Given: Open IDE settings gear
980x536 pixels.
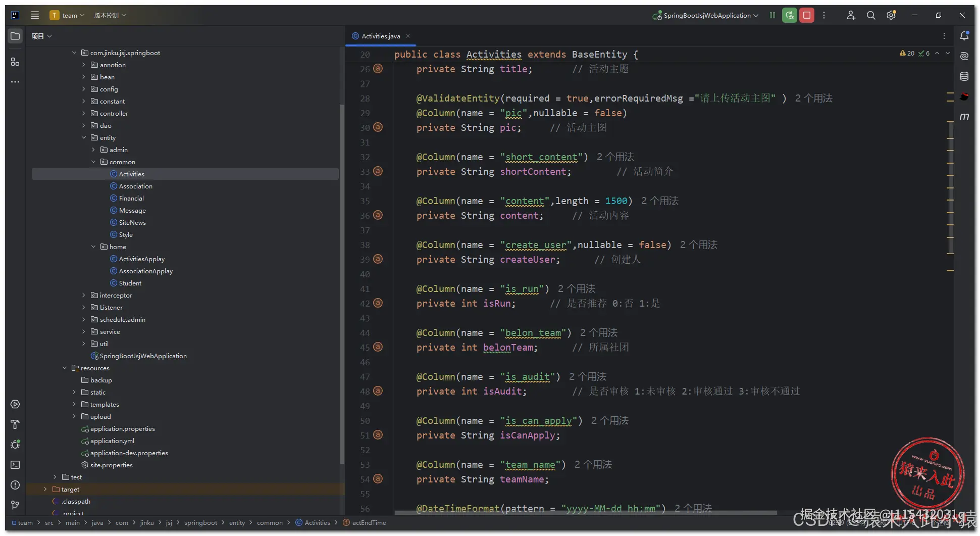Looking at the screenshot, I should [x=891, y=15].
